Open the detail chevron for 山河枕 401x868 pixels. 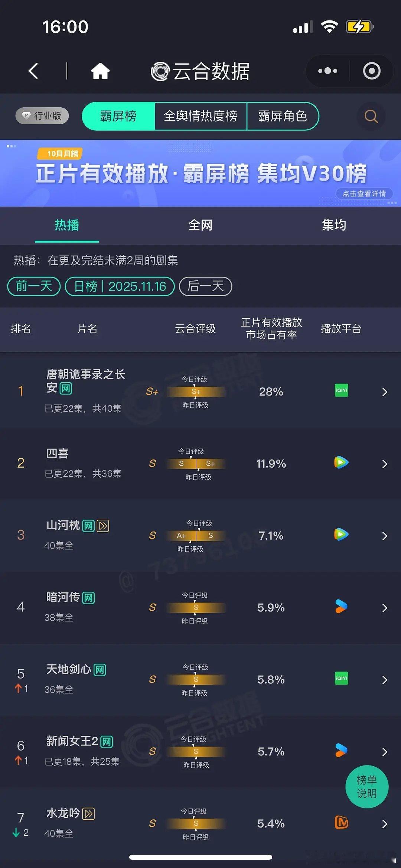tap(385, 536)
